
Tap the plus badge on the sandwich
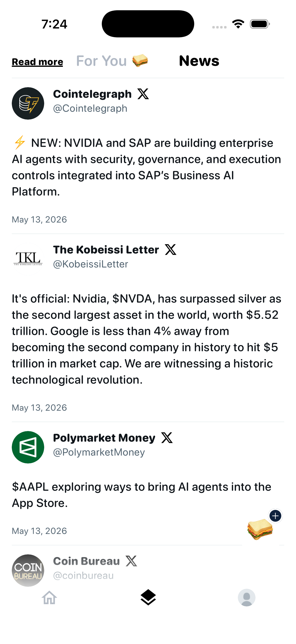[x=275, y=516]
